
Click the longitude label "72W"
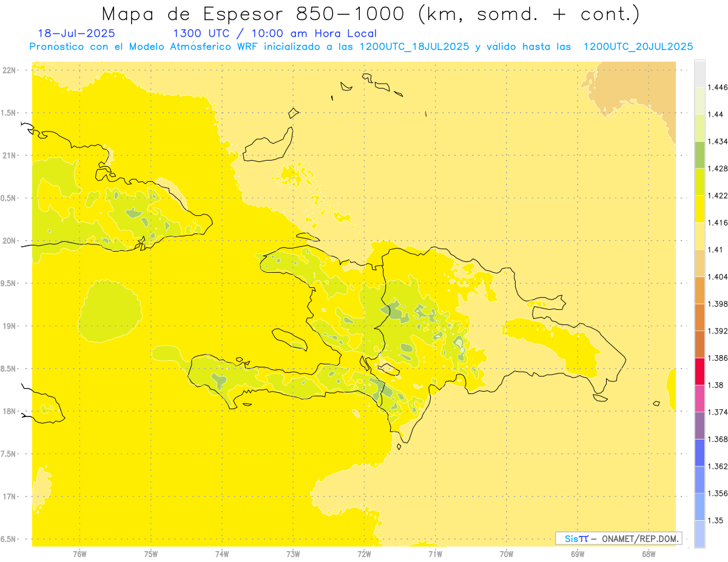tap(364, 554)
